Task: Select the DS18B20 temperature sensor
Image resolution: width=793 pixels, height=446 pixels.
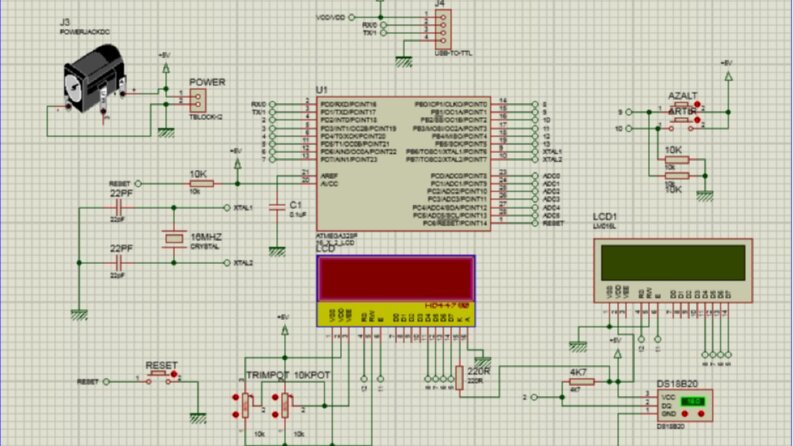Action: pos(685,405)
